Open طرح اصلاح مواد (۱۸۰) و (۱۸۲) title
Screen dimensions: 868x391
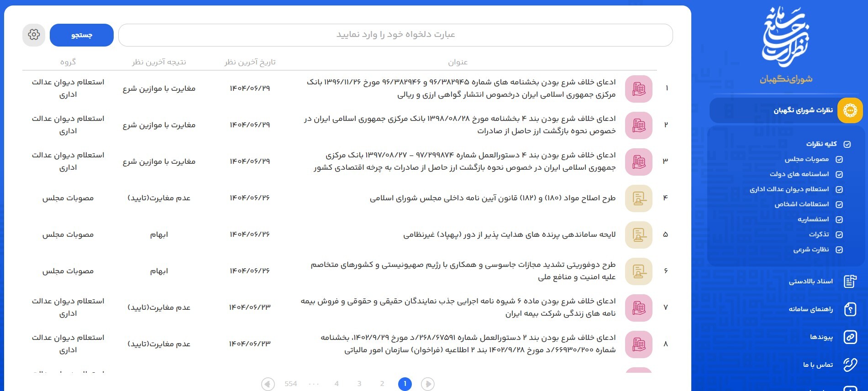pos(493,198)
